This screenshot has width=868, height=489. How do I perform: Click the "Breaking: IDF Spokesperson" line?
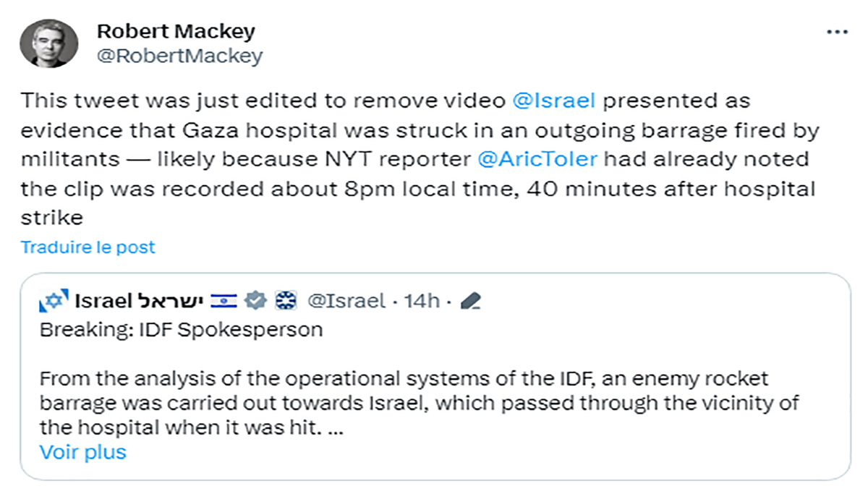(x=181, y=330)
